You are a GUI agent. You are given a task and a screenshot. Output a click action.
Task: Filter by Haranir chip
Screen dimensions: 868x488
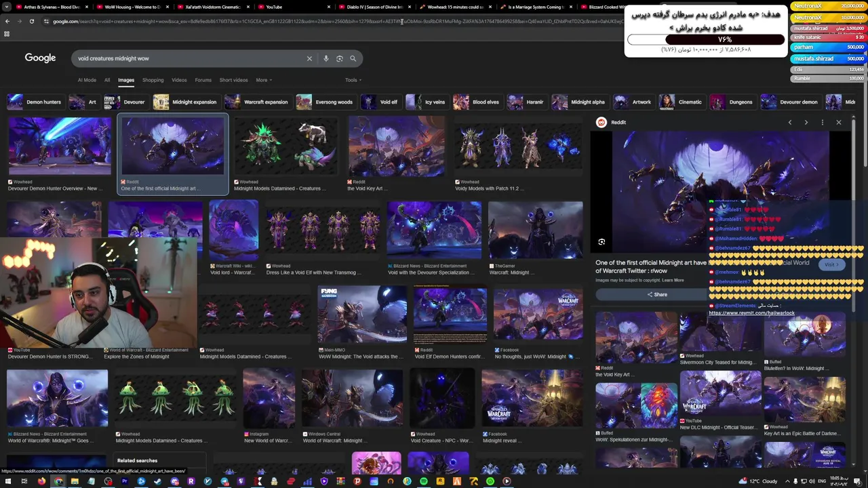coord(526,102)
